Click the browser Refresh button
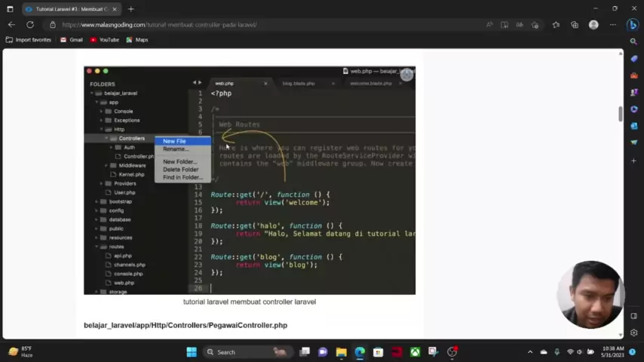This screenshot has height=362, width=644. [x=30, y=25]
